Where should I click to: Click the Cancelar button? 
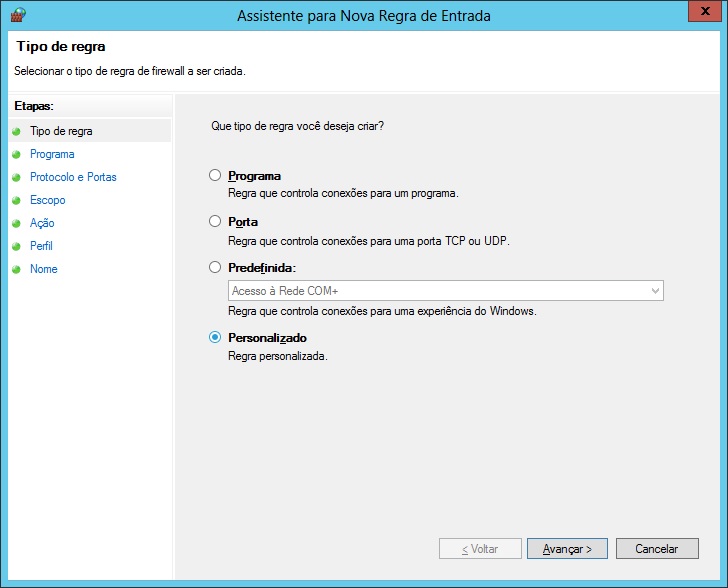pos(656,549)
